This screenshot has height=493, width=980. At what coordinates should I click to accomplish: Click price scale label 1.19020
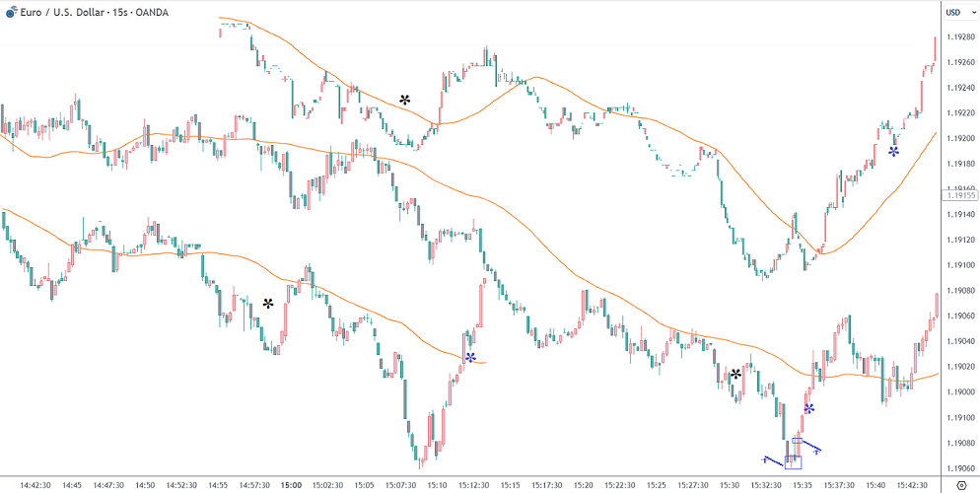click(x=958, y=367)
